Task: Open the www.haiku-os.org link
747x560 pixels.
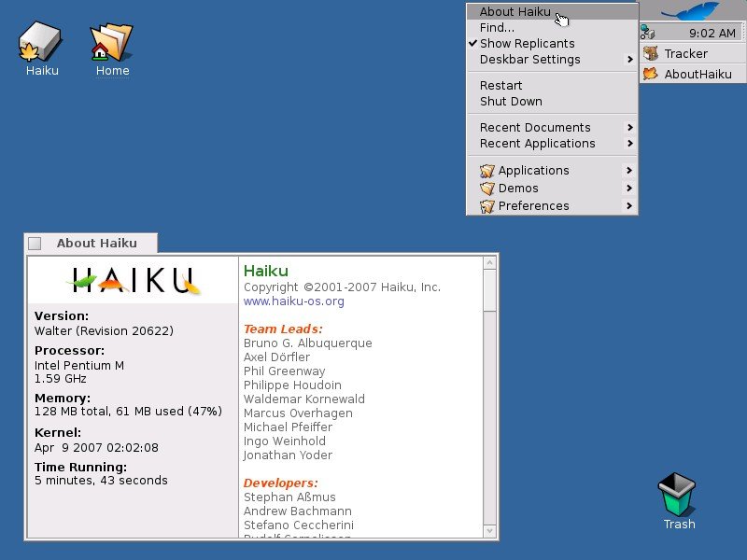Action: [x=293, y=301]
